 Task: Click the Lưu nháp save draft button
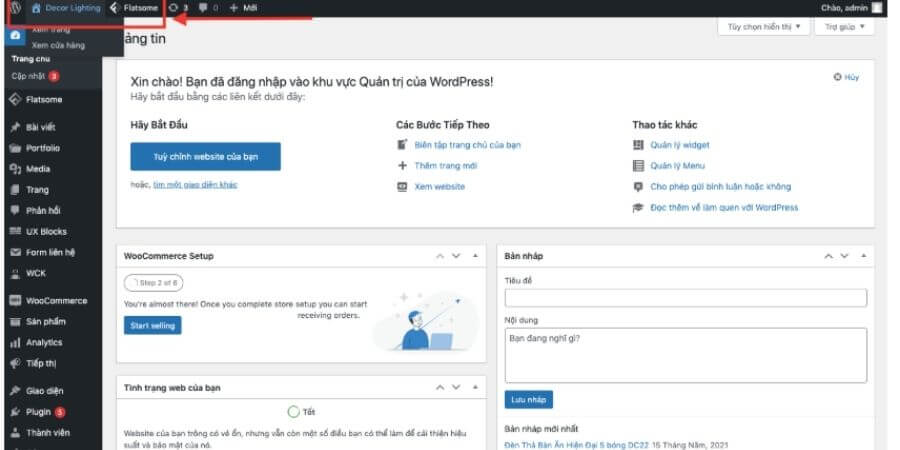(529, 399)
